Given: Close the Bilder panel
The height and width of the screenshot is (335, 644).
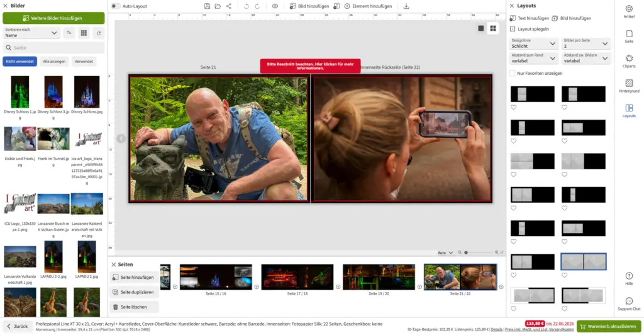Looking at the screenshot, I should pyautogui.click(x=5, y=6).
